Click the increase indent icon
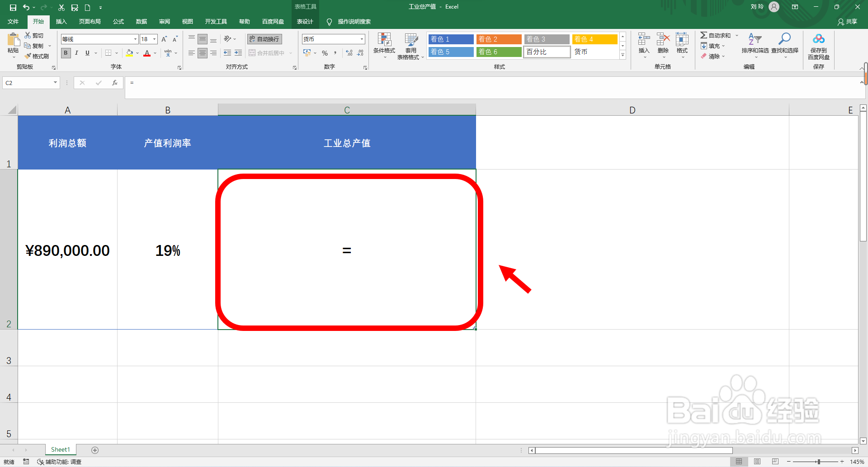Image resolution: width=868 pixels, height=467 pixels. (x=238, y=53)
